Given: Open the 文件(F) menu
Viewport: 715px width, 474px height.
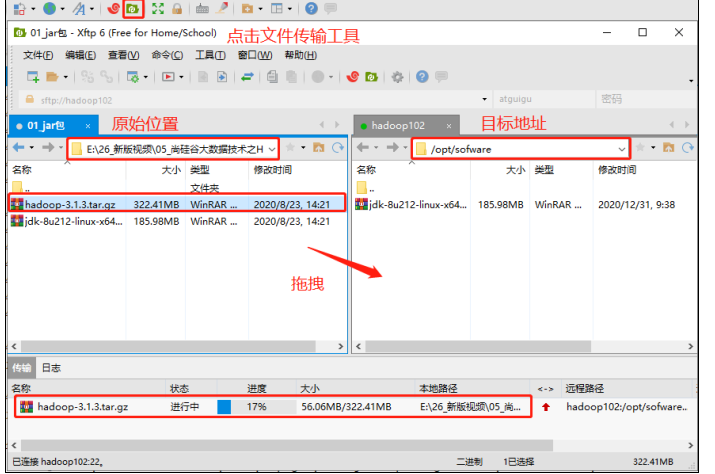Looking at the screenshot, I should [x=38, y=55].
